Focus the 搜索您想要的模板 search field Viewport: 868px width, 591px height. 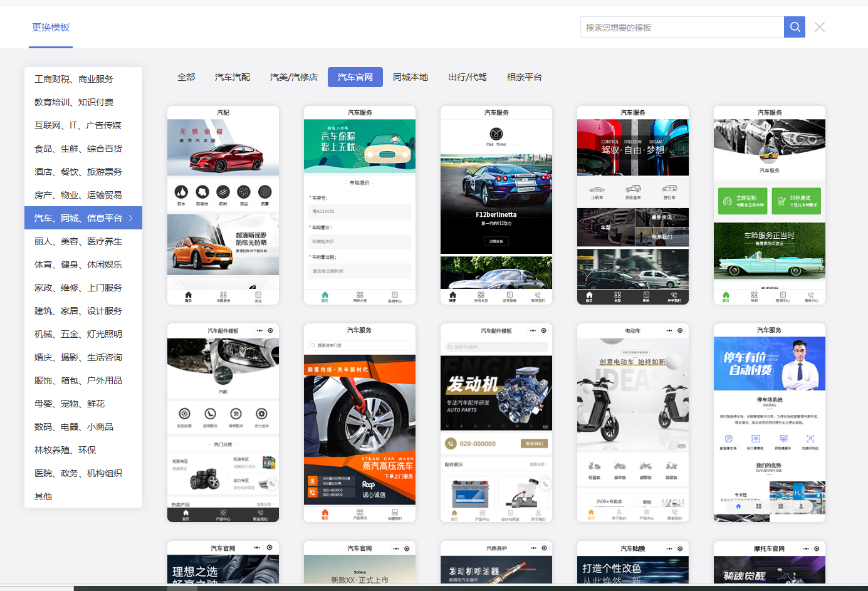pos(682,27)
